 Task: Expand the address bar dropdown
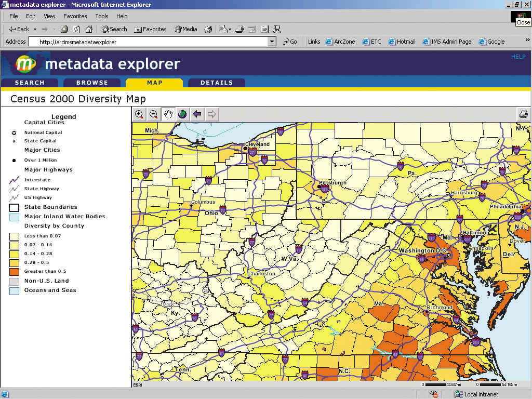click(272, 42)
